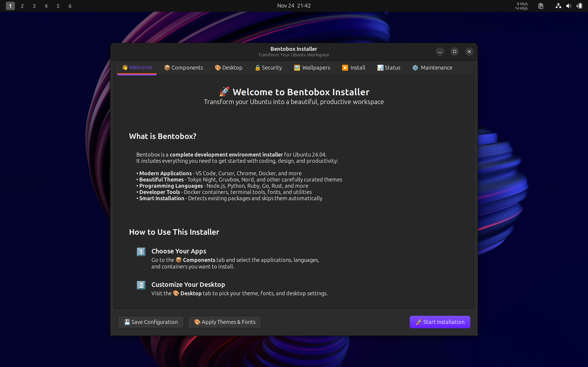This screenshot has height=367, width=588.
Task: Click the play button icon on Install
Action: (x=345, y=68)
